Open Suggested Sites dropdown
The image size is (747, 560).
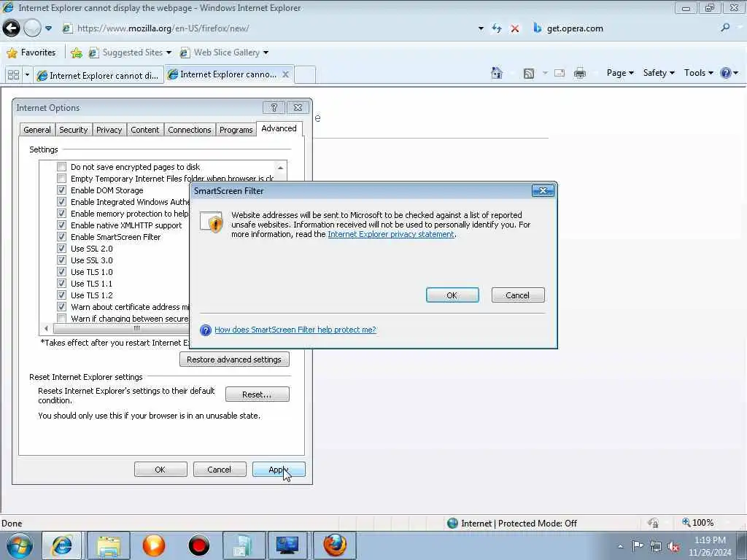tap(130, 52)
